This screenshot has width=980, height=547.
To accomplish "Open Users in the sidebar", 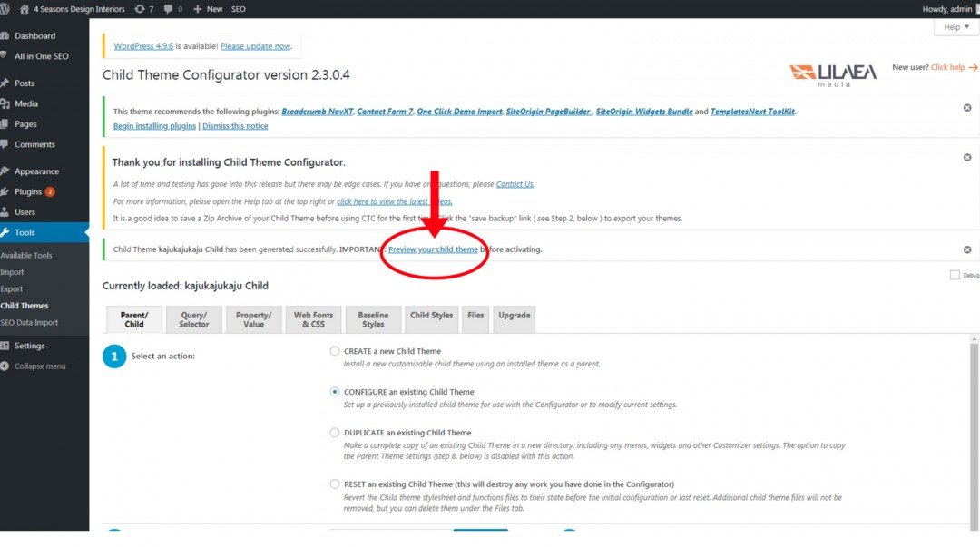I will pos(25,211).
